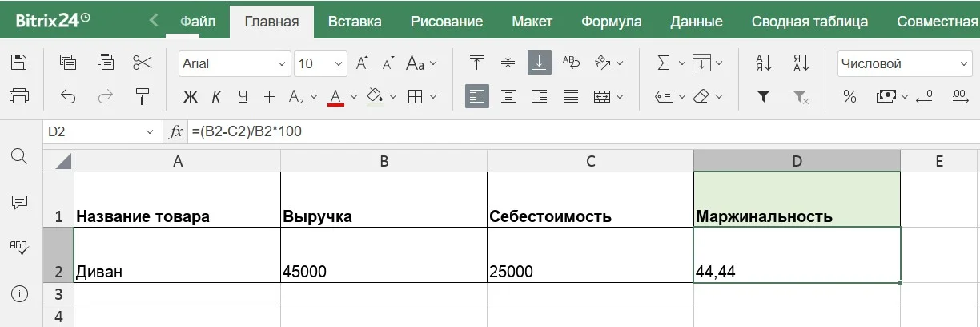980x327 pixels.
Task: Redo the previously undone action
Action: tap(105, 97)
